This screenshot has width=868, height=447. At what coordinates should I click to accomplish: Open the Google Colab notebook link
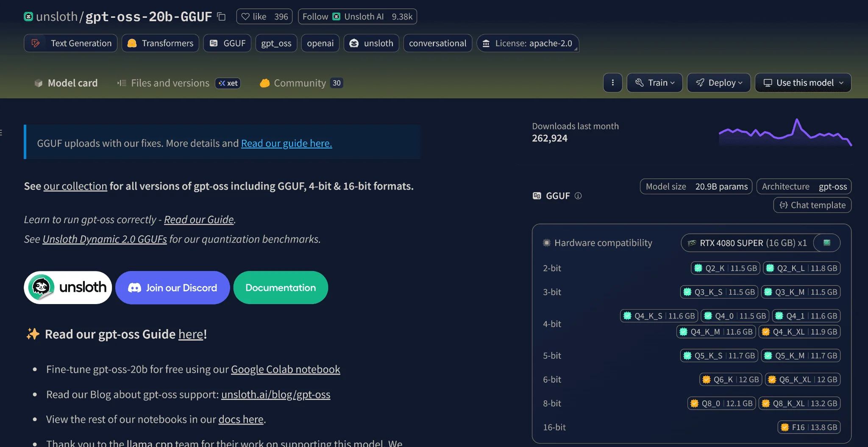tap(285, 369)
